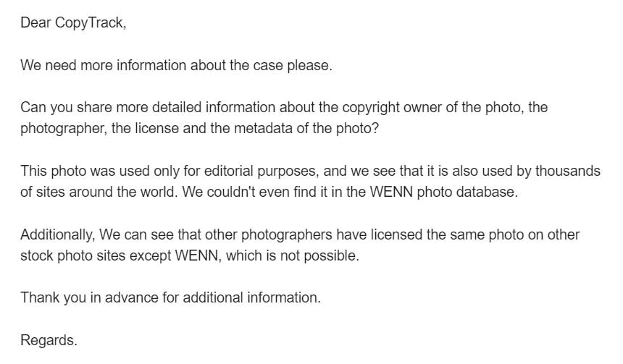623x364 pixels.
Task: Click the closing word "Regards."
Action: click(49, 340)
